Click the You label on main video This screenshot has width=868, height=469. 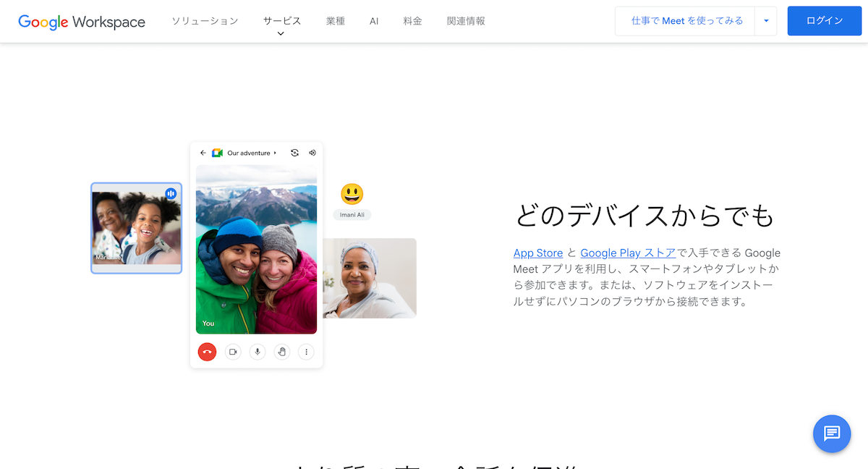[x=208, y=324]
